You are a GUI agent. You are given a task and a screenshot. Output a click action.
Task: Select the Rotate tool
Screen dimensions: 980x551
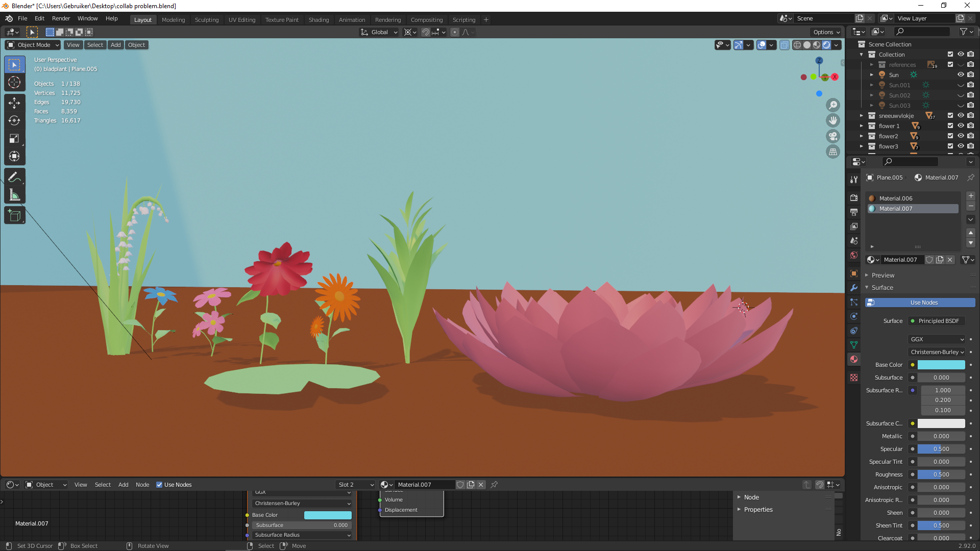tap(14, 121)
